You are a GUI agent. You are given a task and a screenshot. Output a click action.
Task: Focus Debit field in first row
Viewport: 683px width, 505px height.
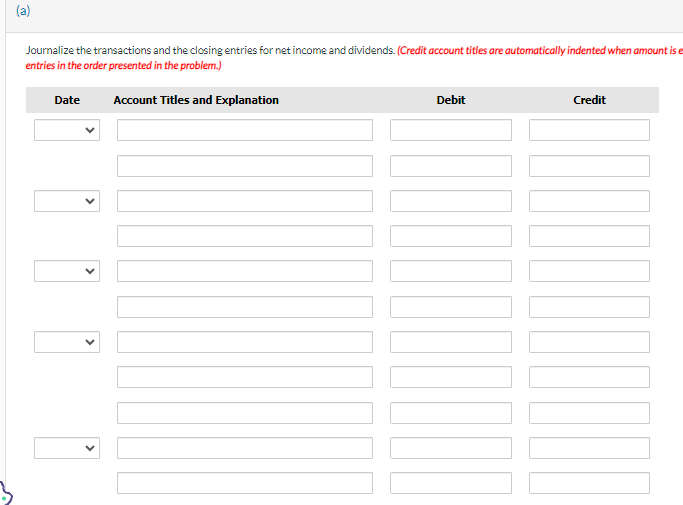(451, 130)
